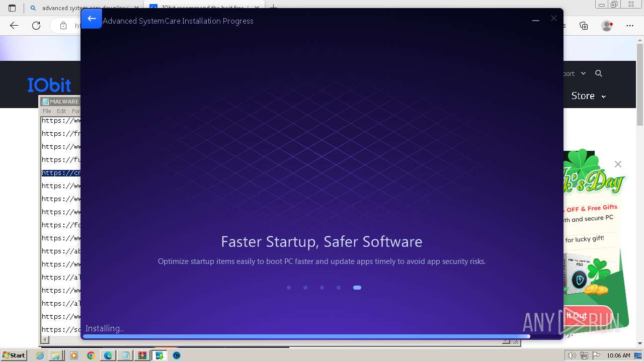Click the IObit logo on webpage

[x=49, y=84]
